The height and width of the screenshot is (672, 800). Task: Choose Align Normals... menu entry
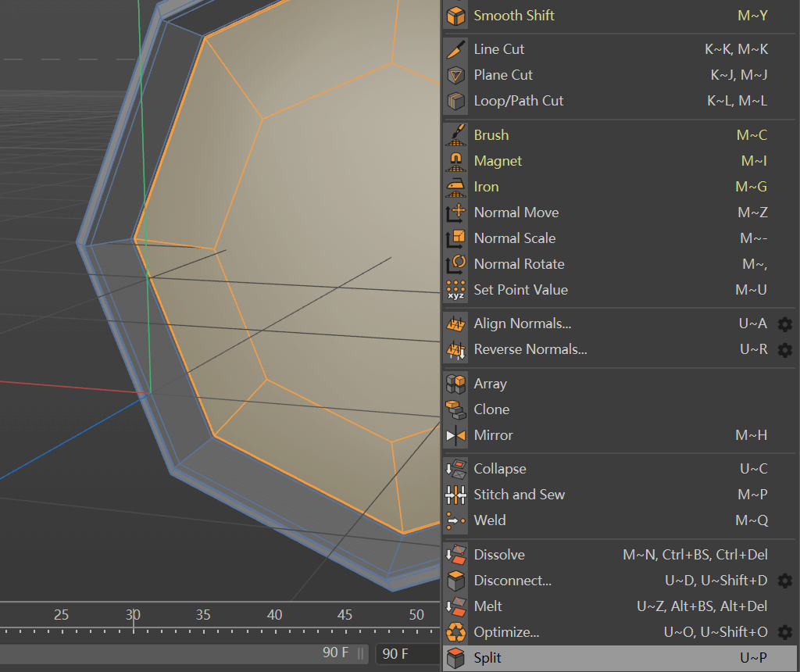(x=620, y=323)
